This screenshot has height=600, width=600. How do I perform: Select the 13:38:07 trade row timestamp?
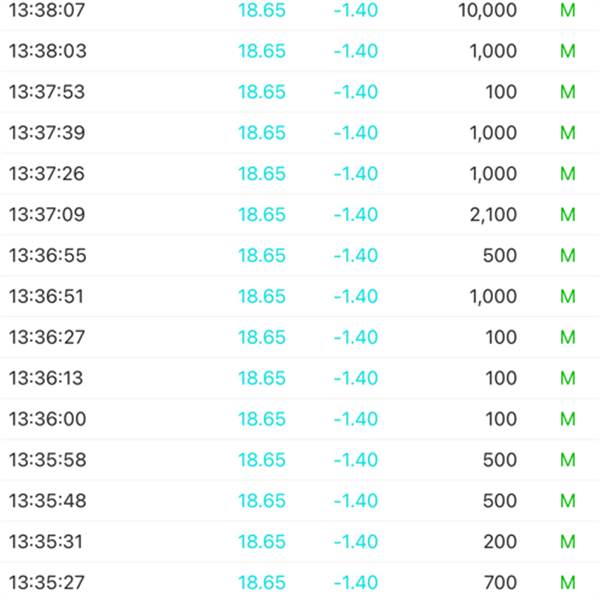47,11
